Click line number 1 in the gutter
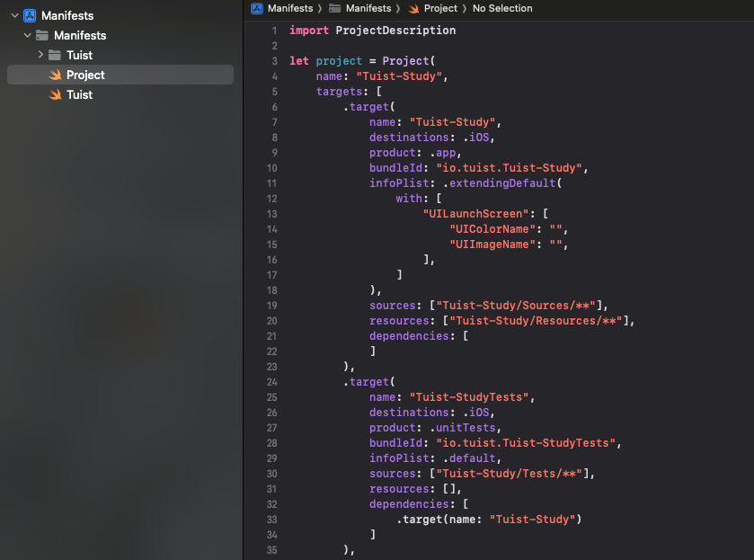This screenshot has width=754, height=560. point(275,31)
